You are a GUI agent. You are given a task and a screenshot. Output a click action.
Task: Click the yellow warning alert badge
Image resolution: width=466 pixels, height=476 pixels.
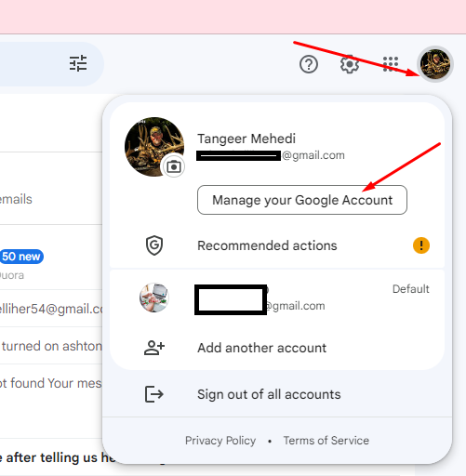(x=421, y=245)
